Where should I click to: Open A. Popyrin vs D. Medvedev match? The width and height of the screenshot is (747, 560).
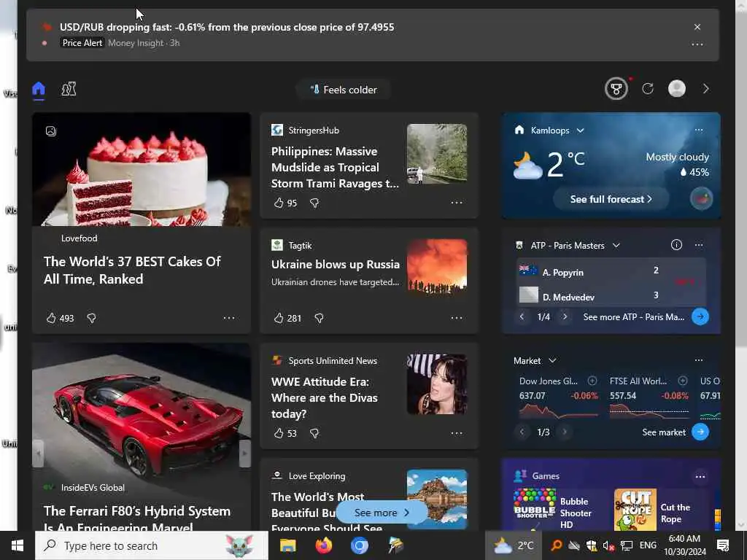tap(611, 284)
